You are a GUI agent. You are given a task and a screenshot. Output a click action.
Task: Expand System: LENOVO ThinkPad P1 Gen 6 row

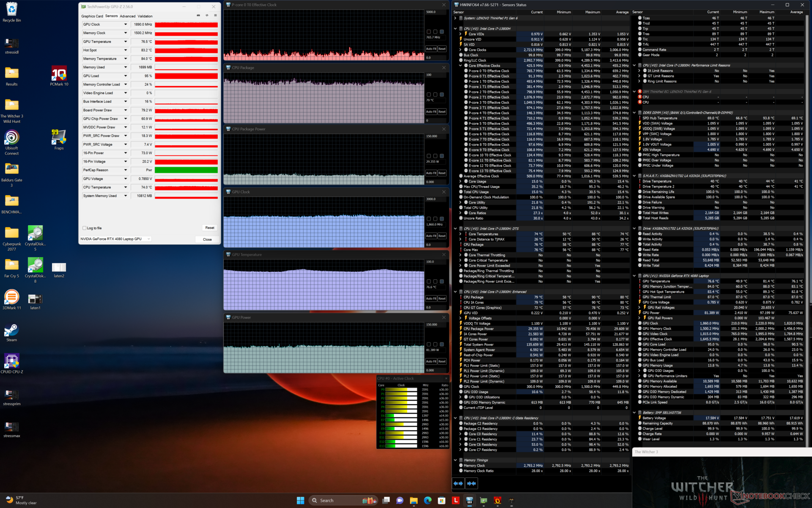455,18
